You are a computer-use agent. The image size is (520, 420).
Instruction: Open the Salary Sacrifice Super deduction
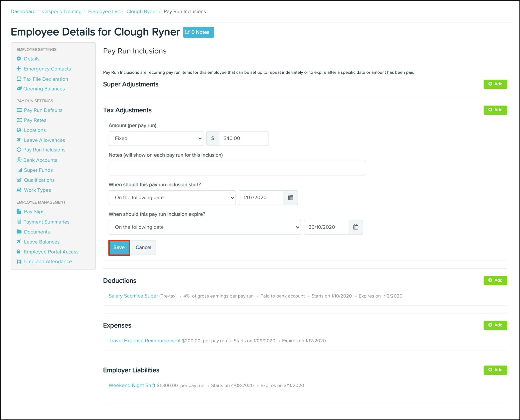tap(133, 296)
